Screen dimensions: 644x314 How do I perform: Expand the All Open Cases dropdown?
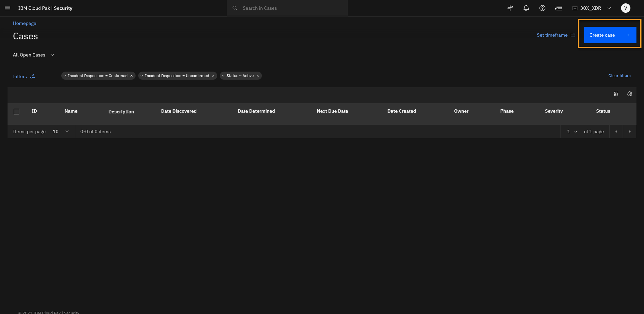click(34, 55)
